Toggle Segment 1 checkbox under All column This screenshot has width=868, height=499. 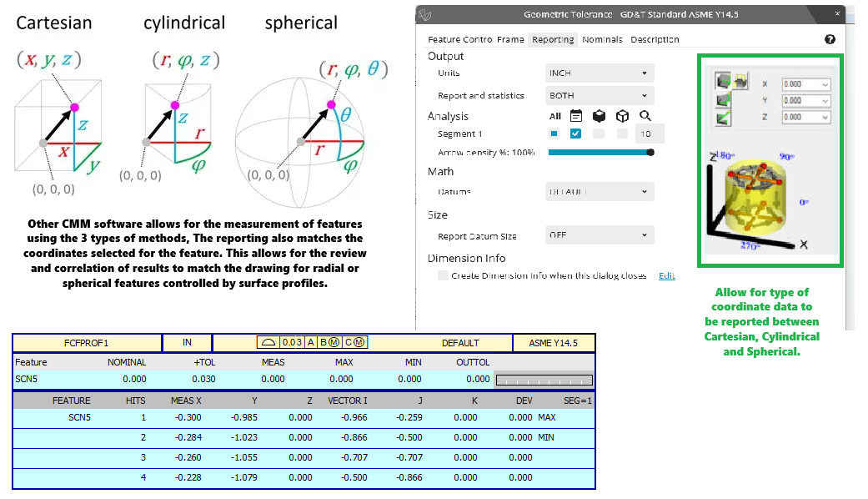pos(554,134)
